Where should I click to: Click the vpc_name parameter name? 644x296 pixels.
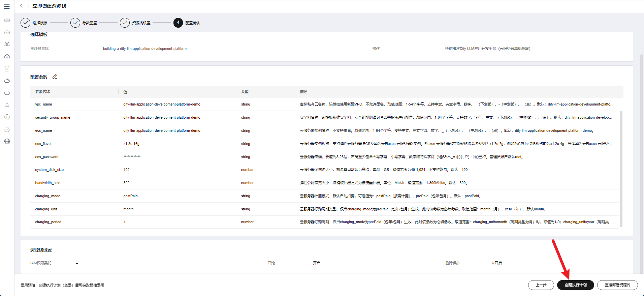[43, 105]
